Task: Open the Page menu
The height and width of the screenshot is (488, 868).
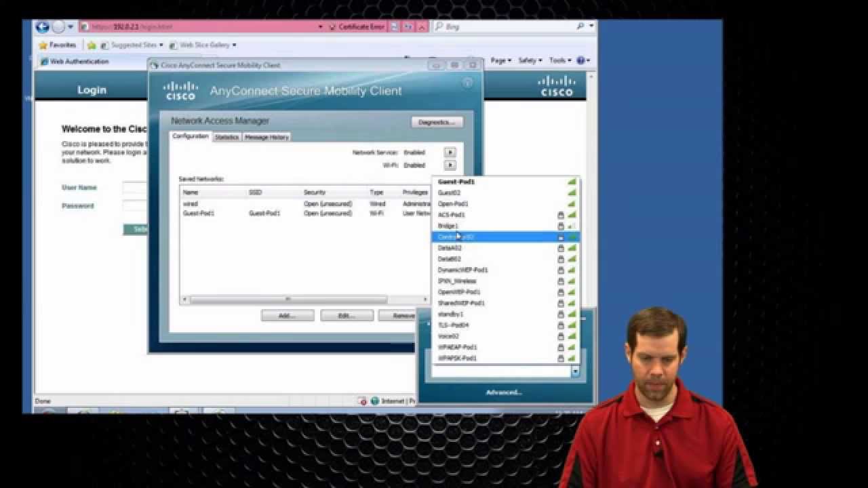Action: click(x=500, y=60)
